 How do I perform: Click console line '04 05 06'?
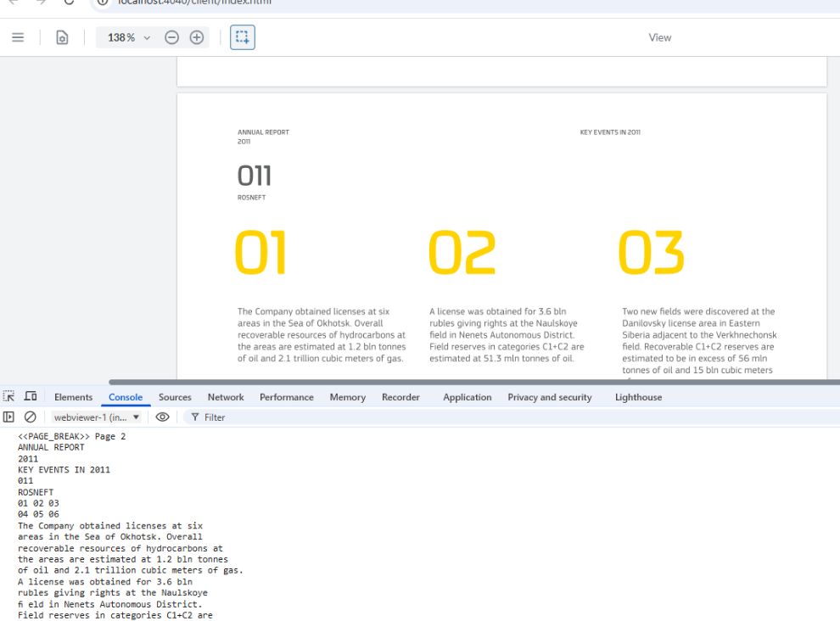pos(38,514)
